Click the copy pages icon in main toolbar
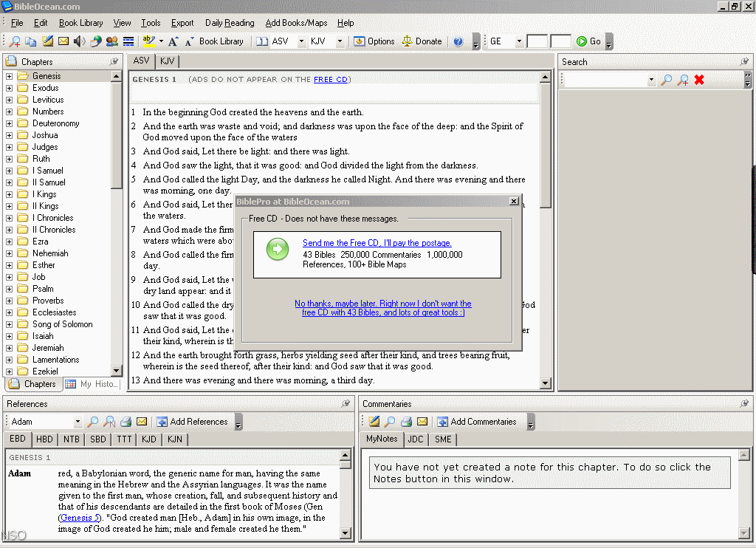Viewport: 756px width, 548px height. point(31,41)
